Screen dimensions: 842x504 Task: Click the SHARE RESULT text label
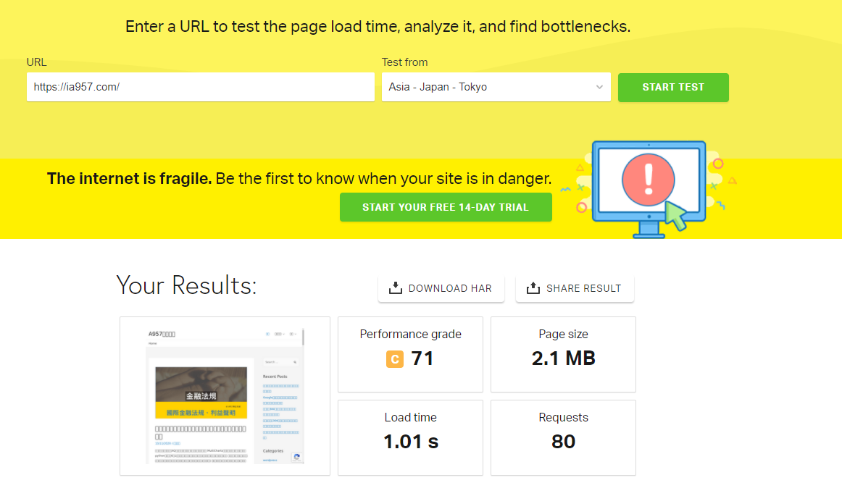(x=583, y=288)
